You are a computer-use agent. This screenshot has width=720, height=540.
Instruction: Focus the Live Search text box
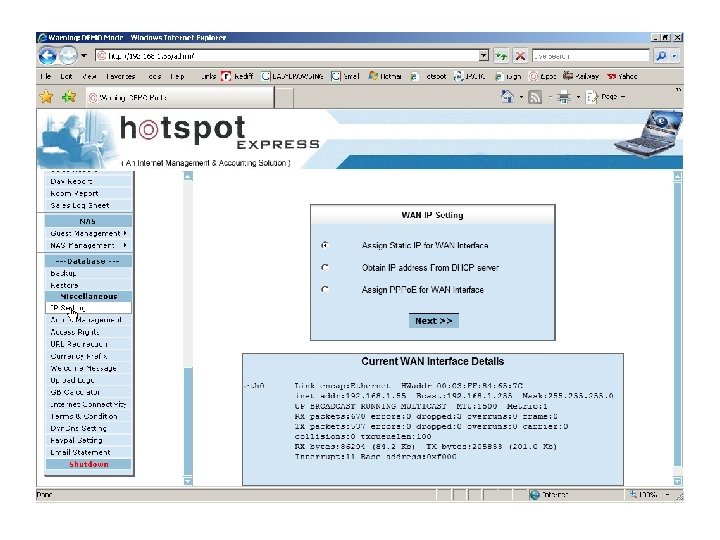pos(591,56)
